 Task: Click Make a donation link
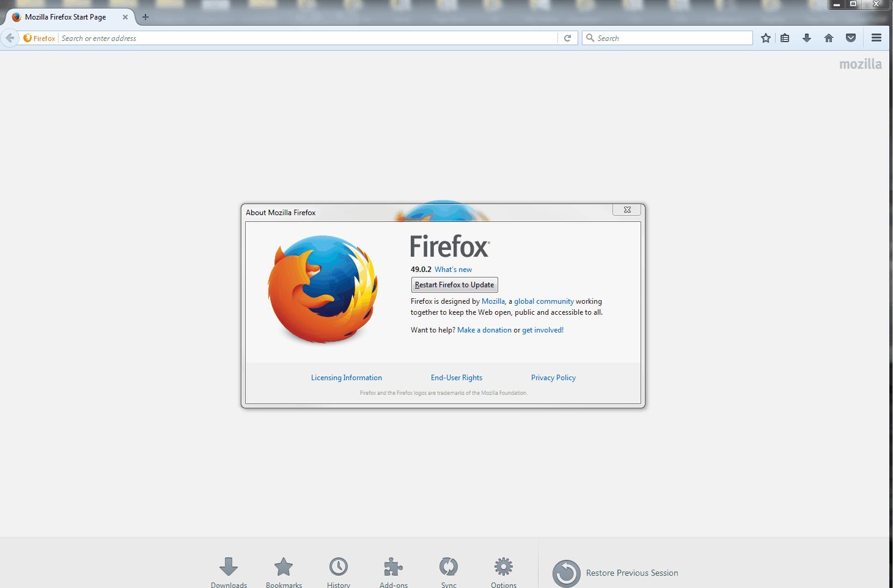484,330
